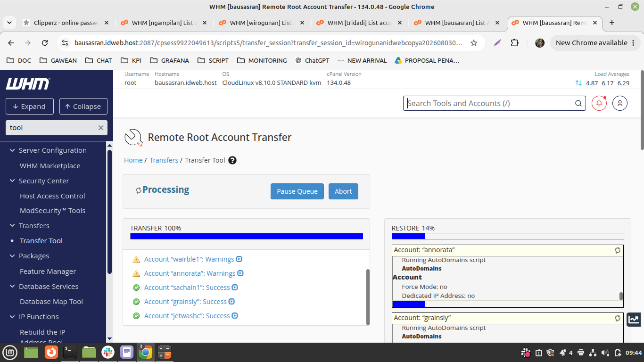Open WHM Marketplace in the sidebar
Viewport: 644px width, 362px height.
point(50,166)
